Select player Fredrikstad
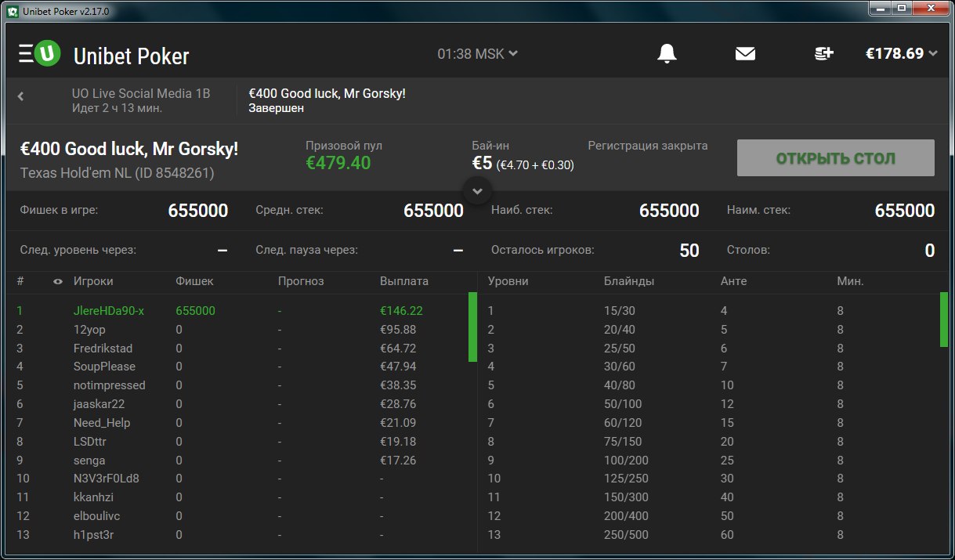This screenshot has width=955, height=560. [x=103, y=348]
